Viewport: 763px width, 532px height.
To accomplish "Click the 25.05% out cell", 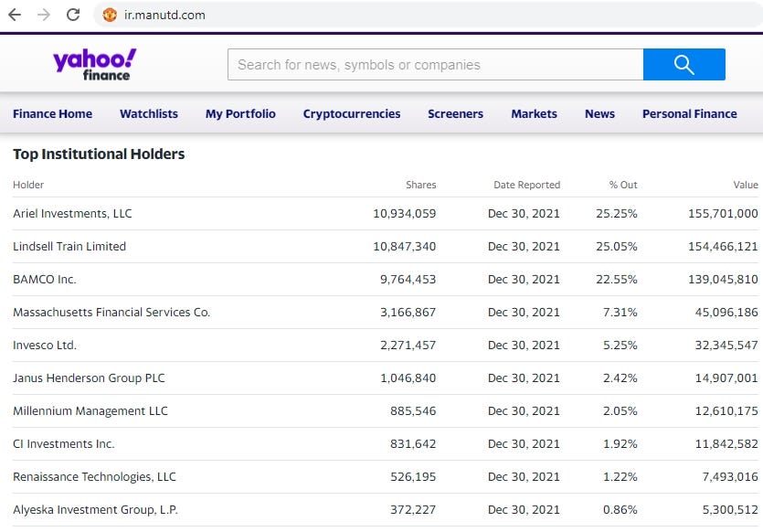I will (617, 246).
